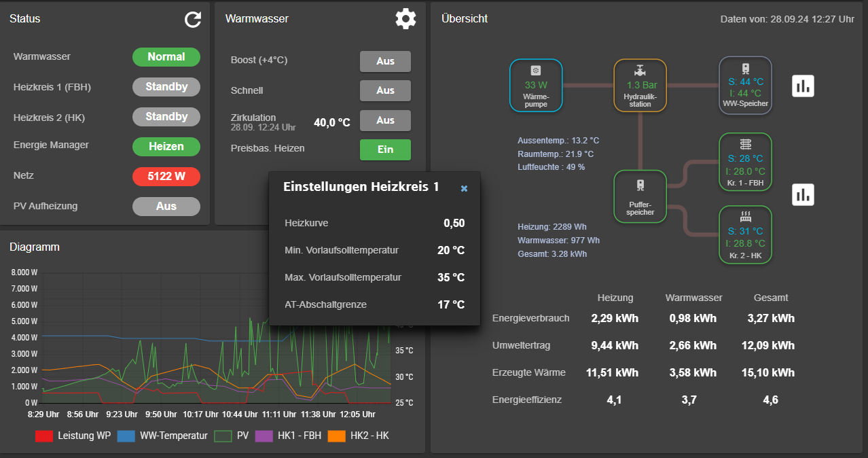Toggle Leistung WP red legend swatch
This screenshot has height=458, width=868.
click(44, 436)
